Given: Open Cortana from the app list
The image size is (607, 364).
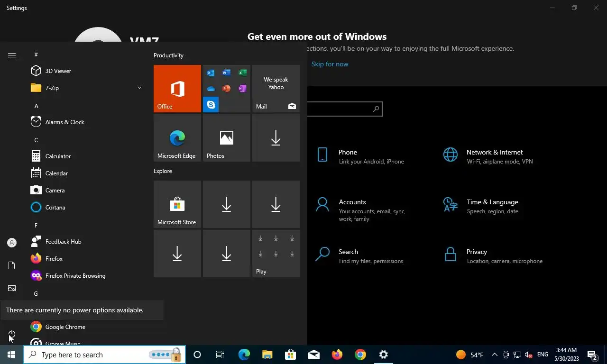Looking at the screenshot, I should [x=85, y=207].
